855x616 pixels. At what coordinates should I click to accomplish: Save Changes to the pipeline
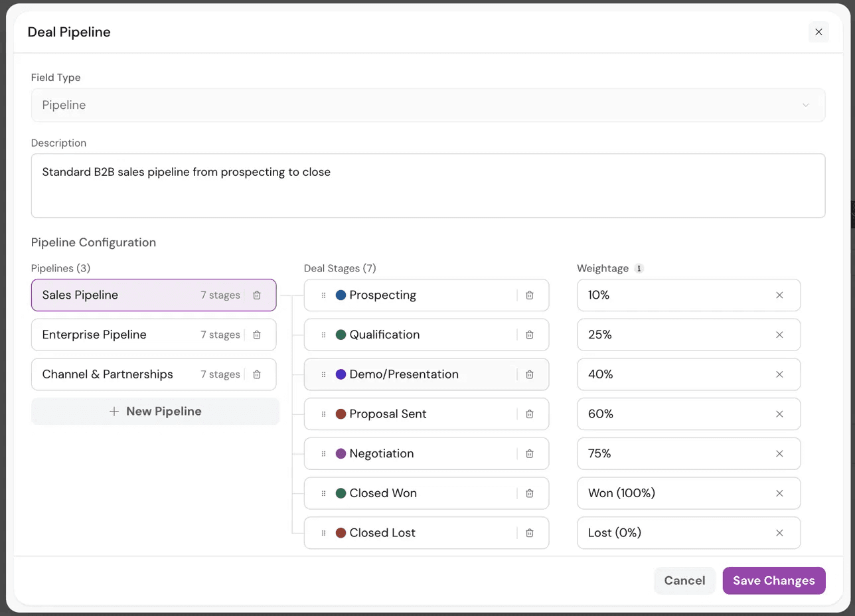(774, 581)
